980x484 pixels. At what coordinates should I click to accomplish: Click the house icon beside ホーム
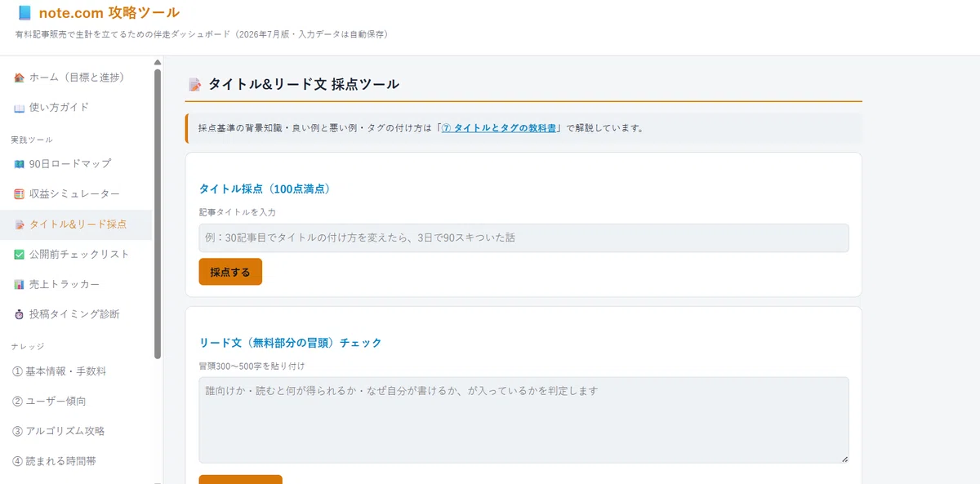pyautogui.click(x=19, y=78)
